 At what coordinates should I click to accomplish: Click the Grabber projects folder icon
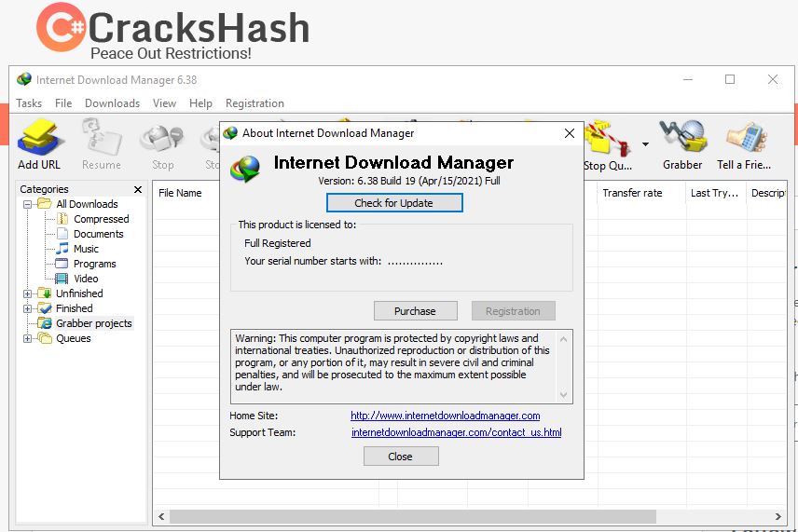click(x=45, y=323)
